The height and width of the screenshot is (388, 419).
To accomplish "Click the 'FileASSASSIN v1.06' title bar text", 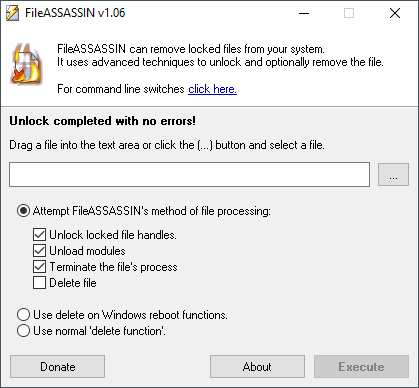I will [x=75, y=13].
